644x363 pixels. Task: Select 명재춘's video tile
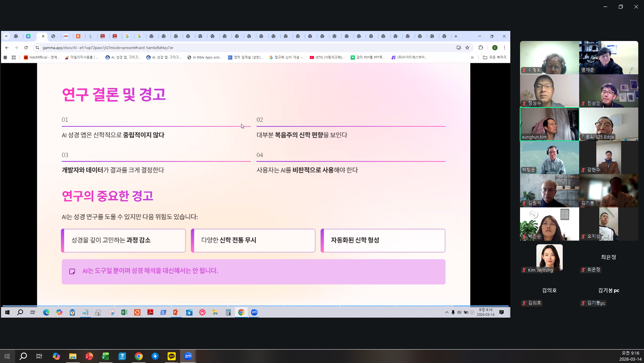click(609, 57)
